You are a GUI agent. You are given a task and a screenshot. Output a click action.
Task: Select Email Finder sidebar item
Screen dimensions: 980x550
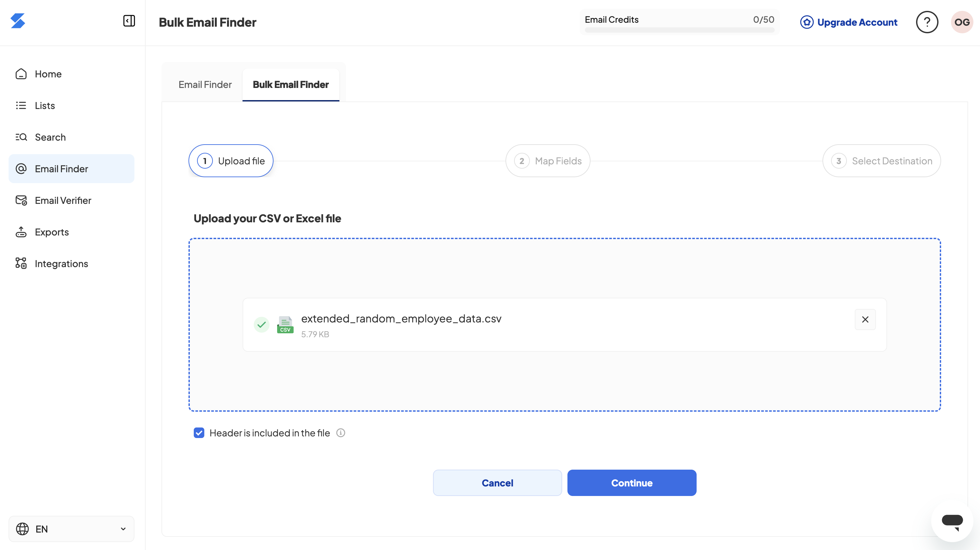point(72,168)
